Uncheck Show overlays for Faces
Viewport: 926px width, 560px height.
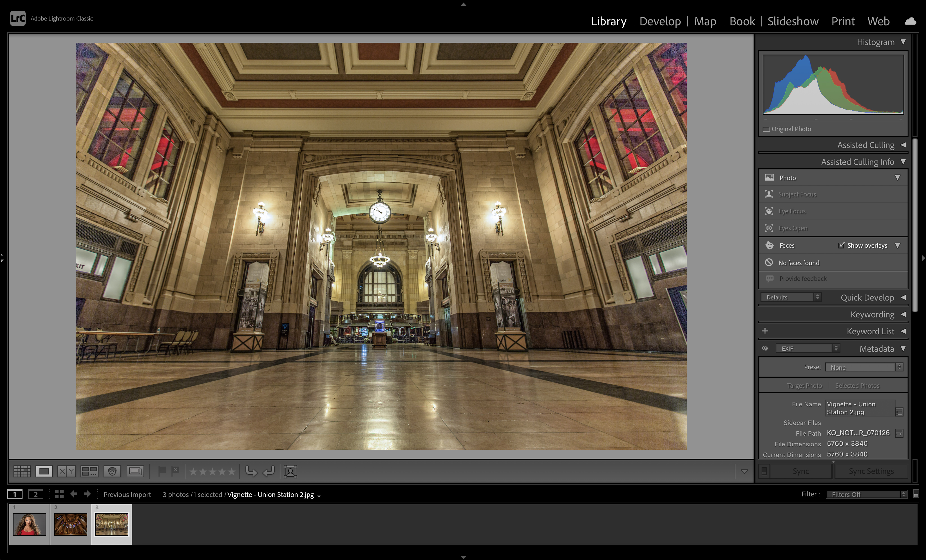(842, 245)
